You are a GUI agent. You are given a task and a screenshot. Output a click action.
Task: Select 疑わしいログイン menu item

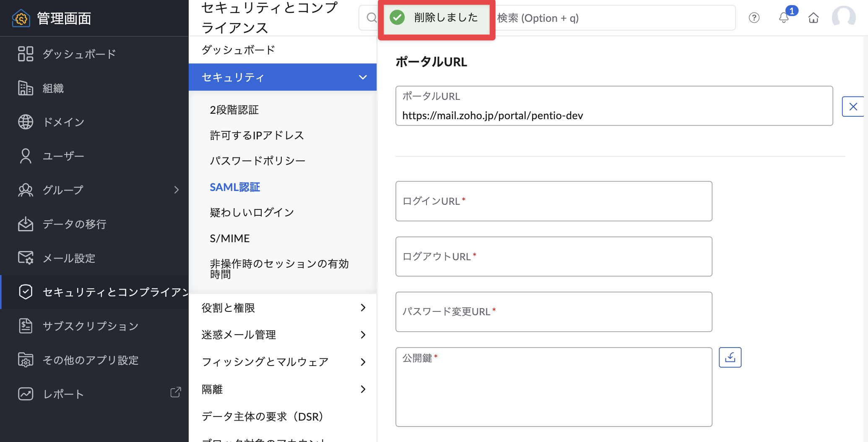point(252,212)
